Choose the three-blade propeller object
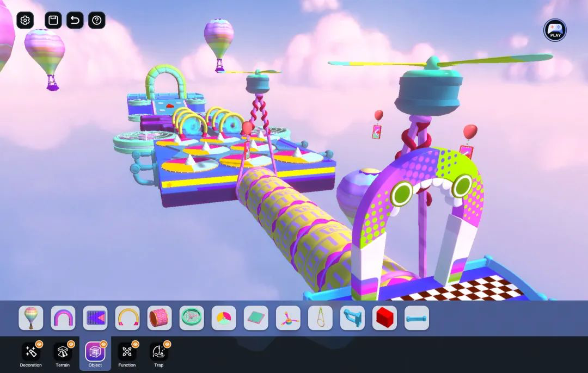 (288, 318)
